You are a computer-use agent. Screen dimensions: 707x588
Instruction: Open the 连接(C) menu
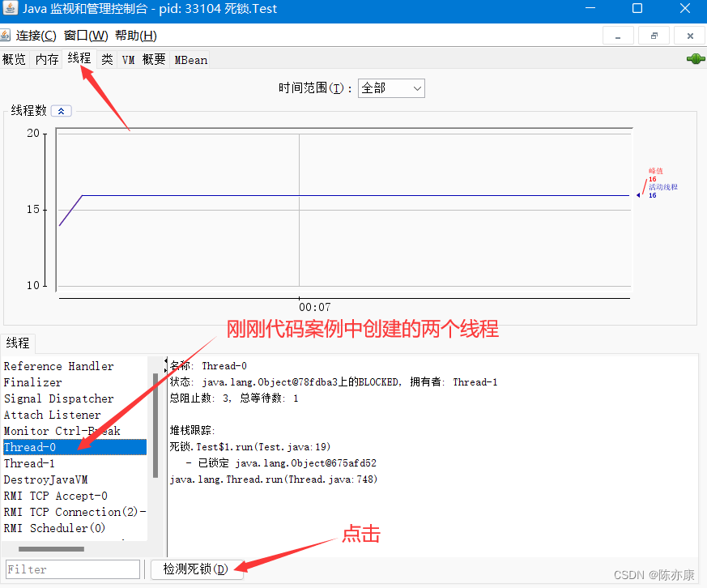coord(36,36)
